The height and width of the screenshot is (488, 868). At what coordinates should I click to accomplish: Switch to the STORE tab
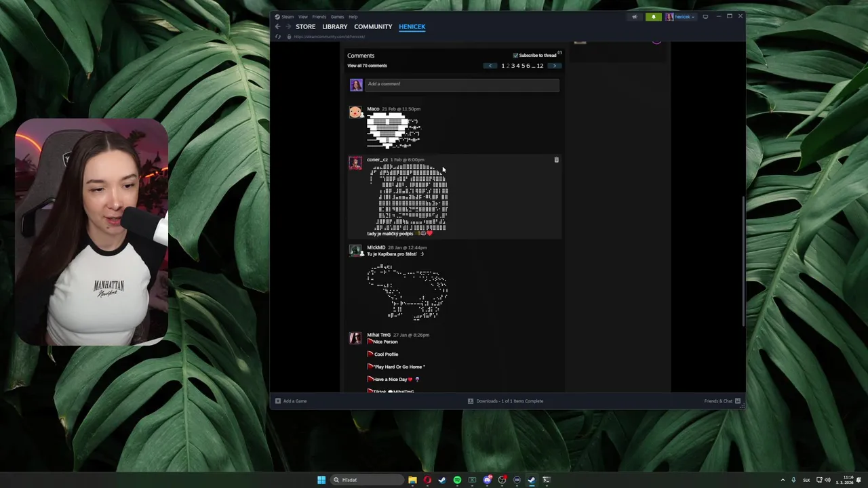305,26
